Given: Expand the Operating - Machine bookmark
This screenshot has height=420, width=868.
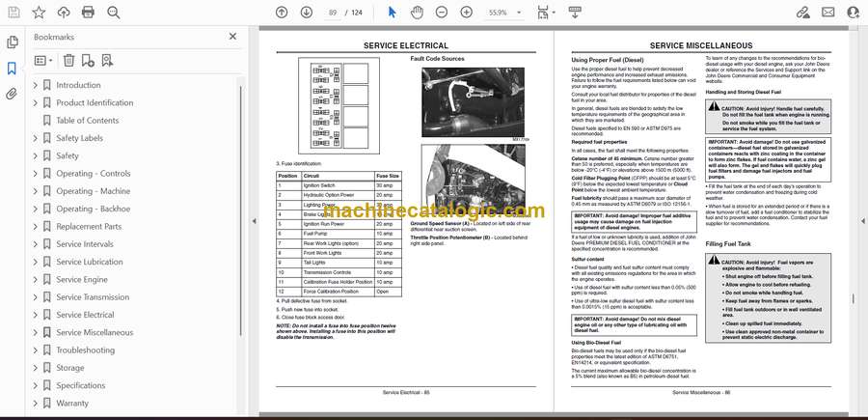Looking at the screenshot, I should click(36, 191).
